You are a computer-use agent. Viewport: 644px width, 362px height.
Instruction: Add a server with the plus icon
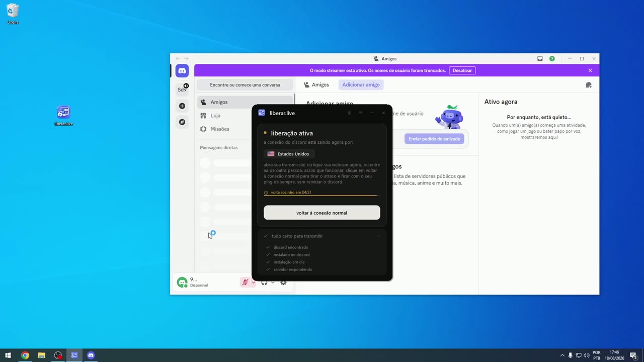(182, 106)
